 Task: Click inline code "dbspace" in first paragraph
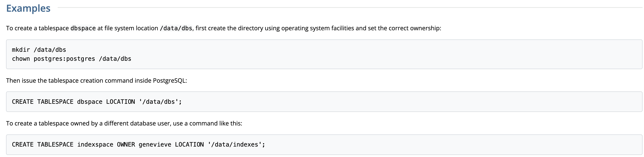tap(83, 28)
